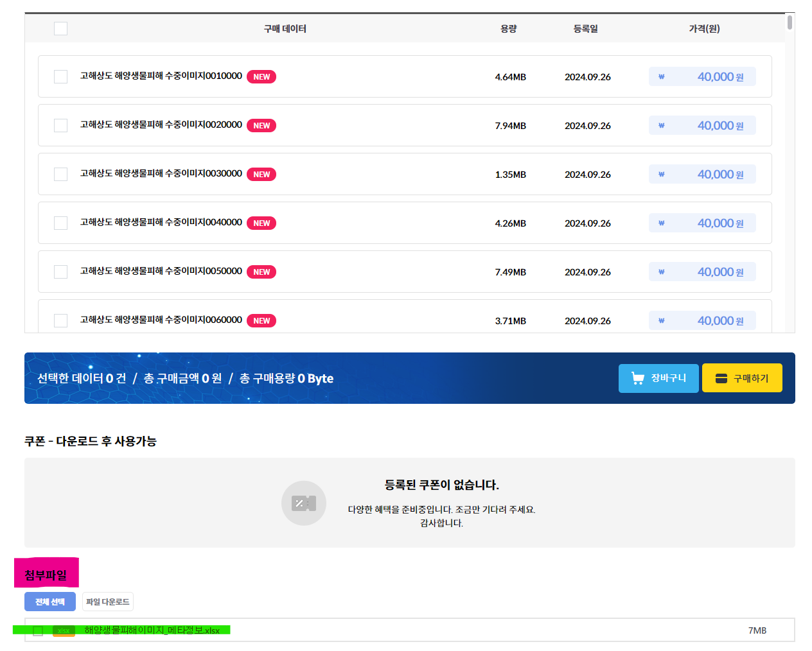This screenshot has width=812, height=651.
Task: Select the 수중이미지0040000 data title
Action: click(x=161, y=222)
